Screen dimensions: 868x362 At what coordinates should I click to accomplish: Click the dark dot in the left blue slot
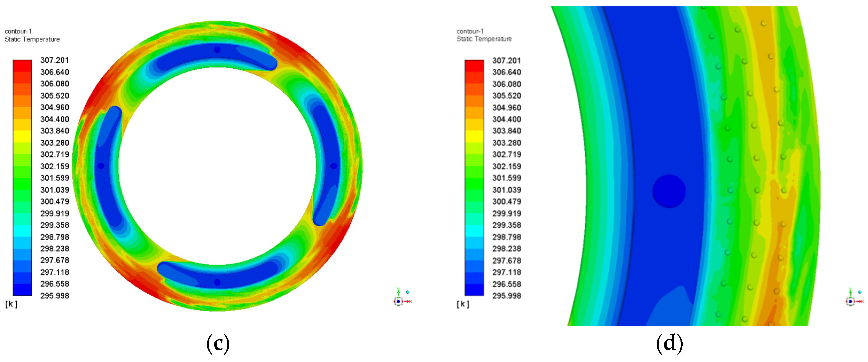coord(101,166)
